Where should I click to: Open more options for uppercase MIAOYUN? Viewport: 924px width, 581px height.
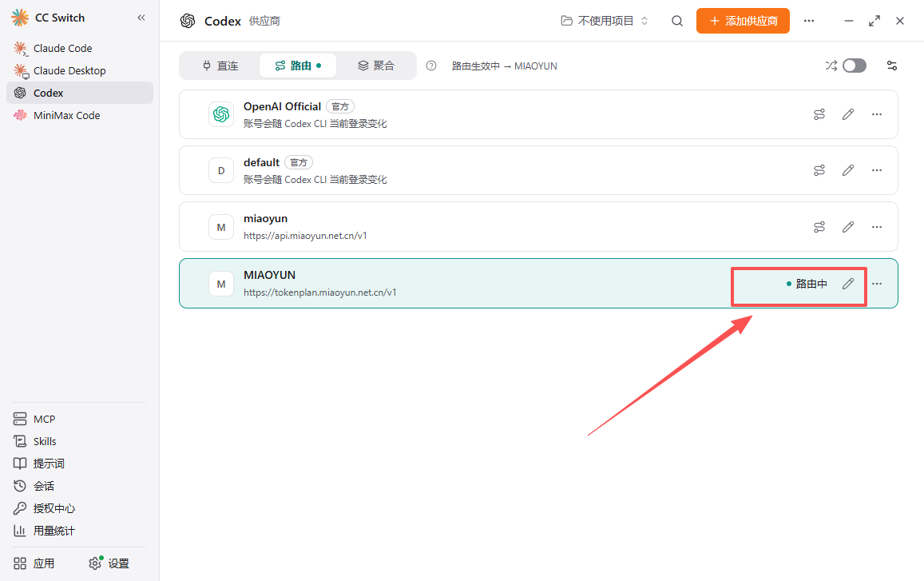[877, 284]
